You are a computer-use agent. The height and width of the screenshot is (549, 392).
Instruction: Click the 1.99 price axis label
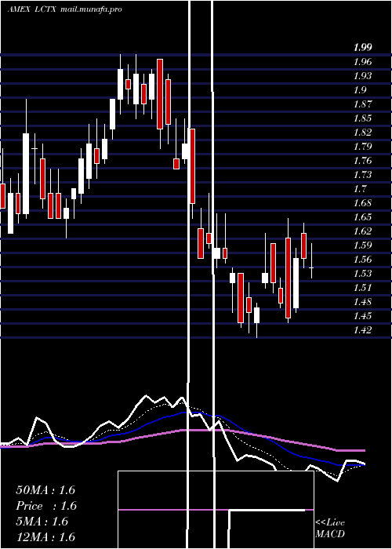[362, 47]
